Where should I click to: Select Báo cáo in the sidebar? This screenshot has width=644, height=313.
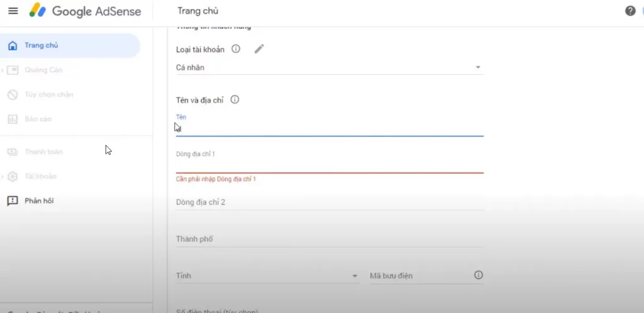click(x=38, y=119)
